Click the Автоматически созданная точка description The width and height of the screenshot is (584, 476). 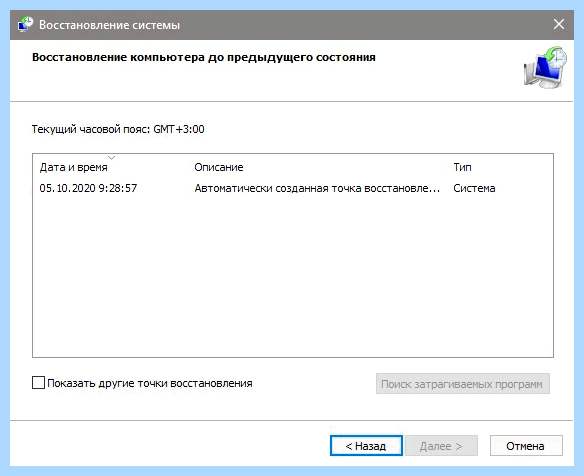coord(317,188)
